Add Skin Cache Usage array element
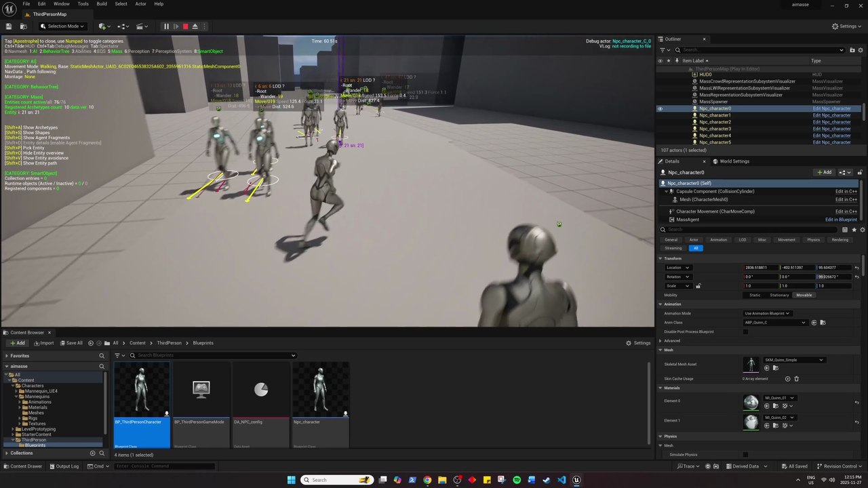The height and width of the screenshot is (488, 868). tap(787, 379)
